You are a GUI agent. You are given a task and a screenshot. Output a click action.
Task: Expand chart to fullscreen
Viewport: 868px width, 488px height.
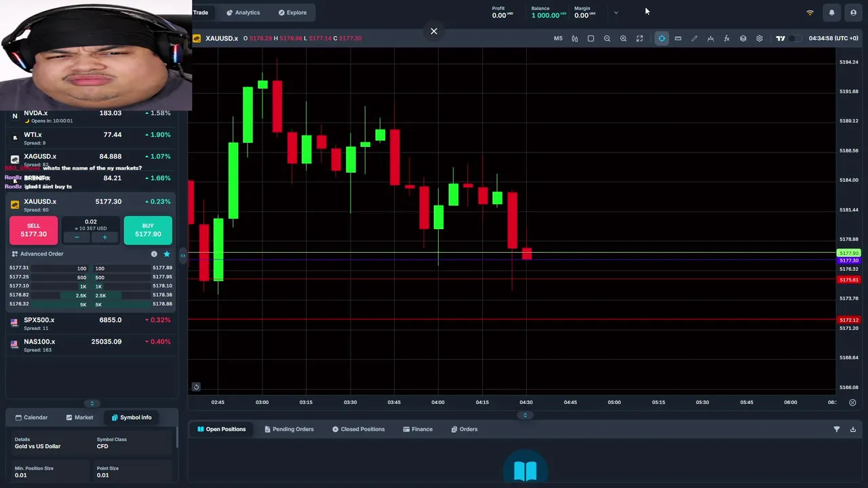pos(639,39)
